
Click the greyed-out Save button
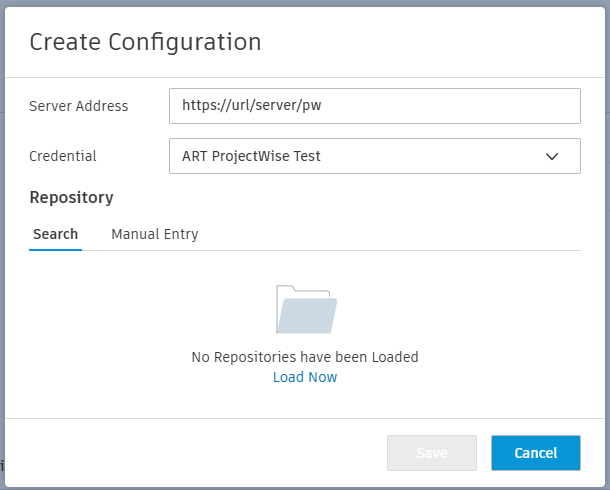click(432, 453)
